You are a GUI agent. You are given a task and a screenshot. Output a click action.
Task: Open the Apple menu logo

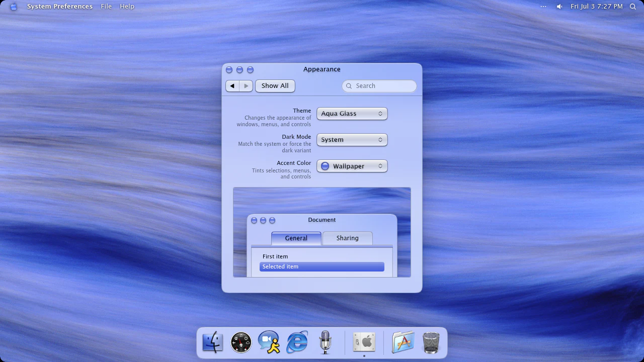coord(14,7)
